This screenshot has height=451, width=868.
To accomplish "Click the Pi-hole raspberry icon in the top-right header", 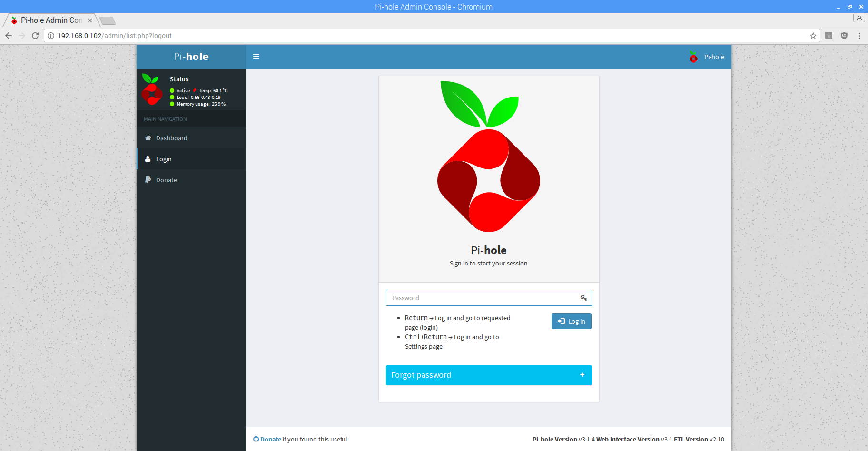I will (693, 57).
